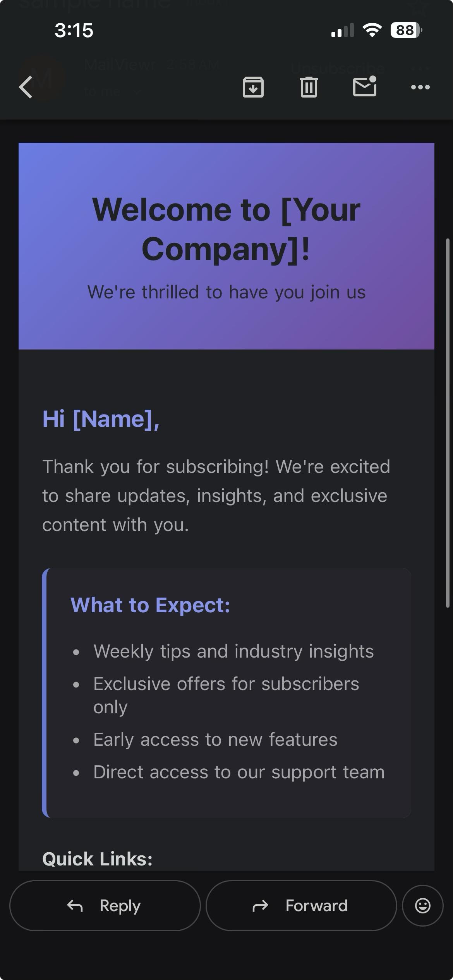This screenshot has width=453, height=980.
Task: Tap the reply arrow icon
Action: click(75, 906)
